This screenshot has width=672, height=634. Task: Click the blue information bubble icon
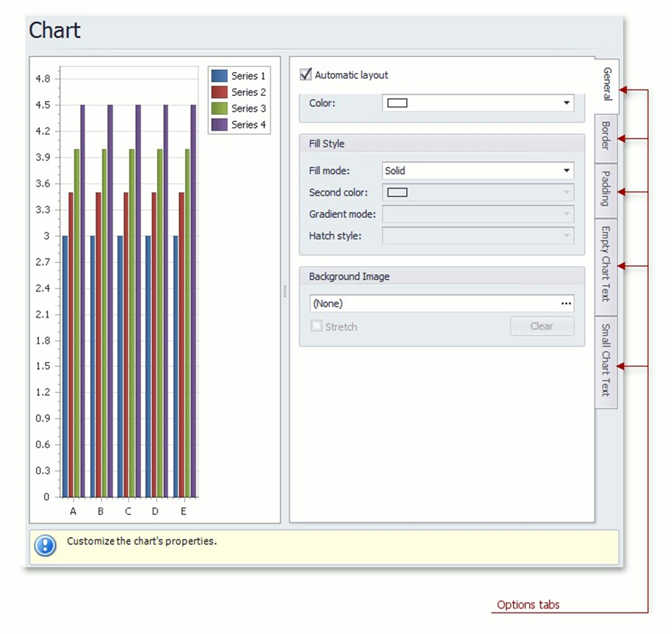point(44,546)
